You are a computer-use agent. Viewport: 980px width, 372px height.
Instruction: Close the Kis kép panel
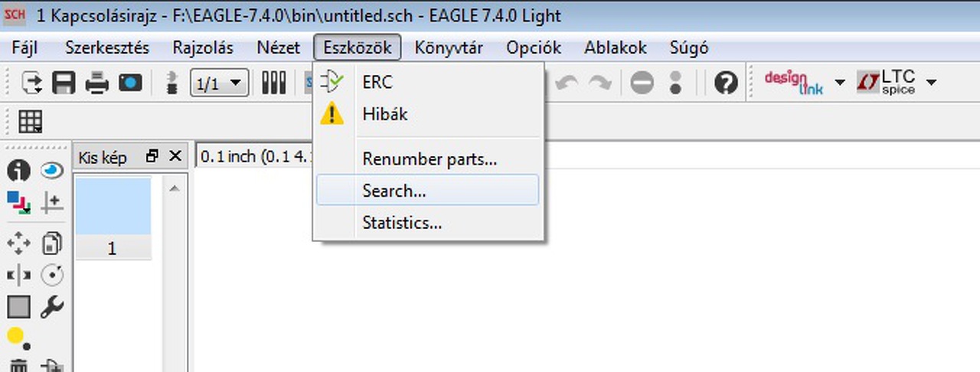pos(175,157)
